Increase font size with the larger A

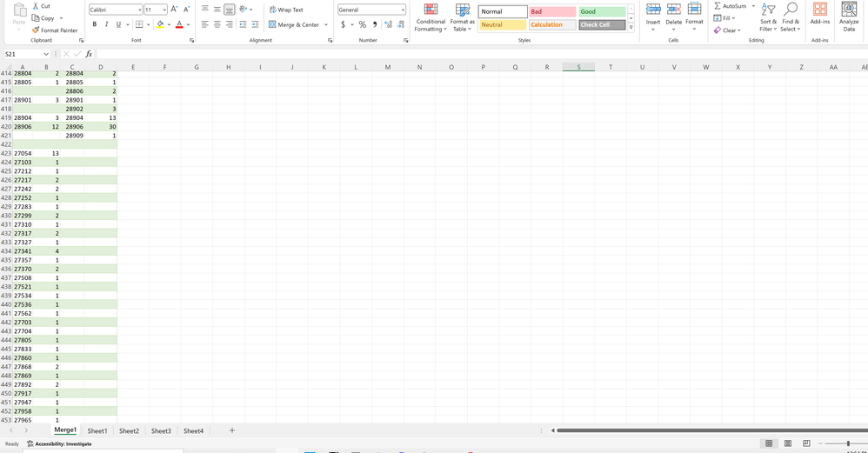pos(174,10)
